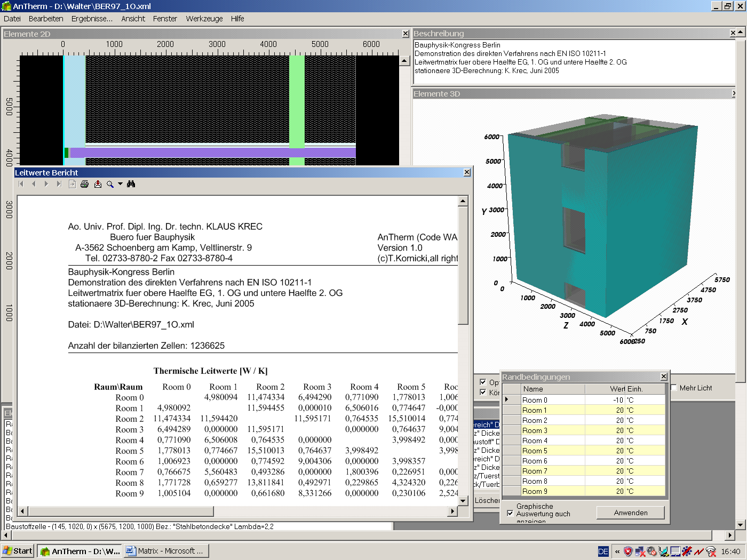Image resolution: width=747 pixels, height=560 pixels.
Task: Click the binoculars search icon
Action: click(131, 184)
